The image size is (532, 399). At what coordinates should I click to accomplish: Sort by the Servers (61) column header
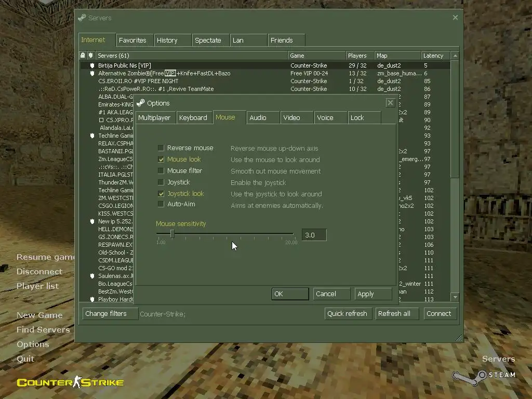pyautogui.click(x=191, y=55)
